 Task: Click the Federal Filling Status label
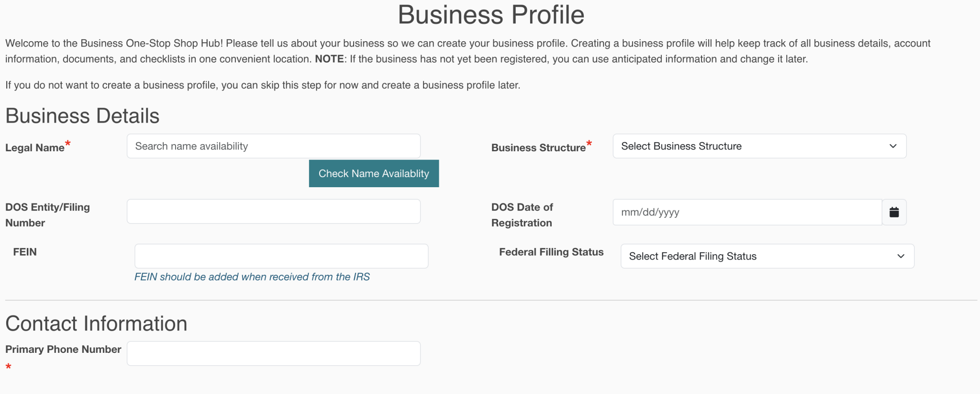(550, 252)
